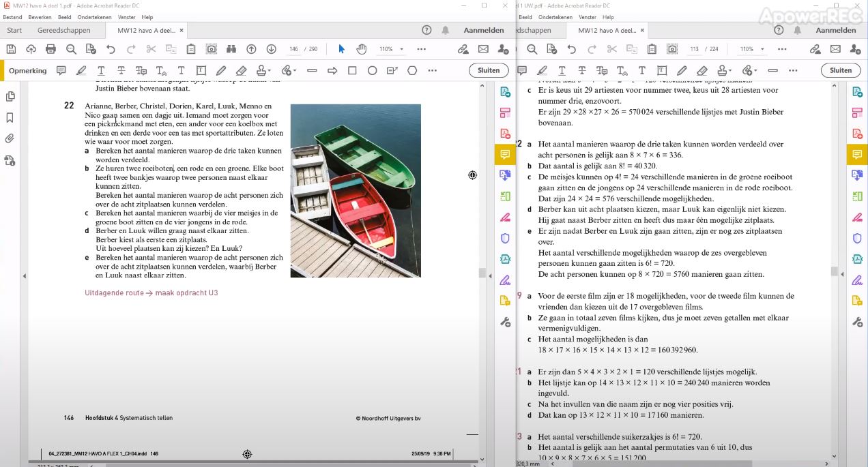This screenshot has height=467, width=868.
Task: Pick the oval shape tool
Action: point(372,70)
